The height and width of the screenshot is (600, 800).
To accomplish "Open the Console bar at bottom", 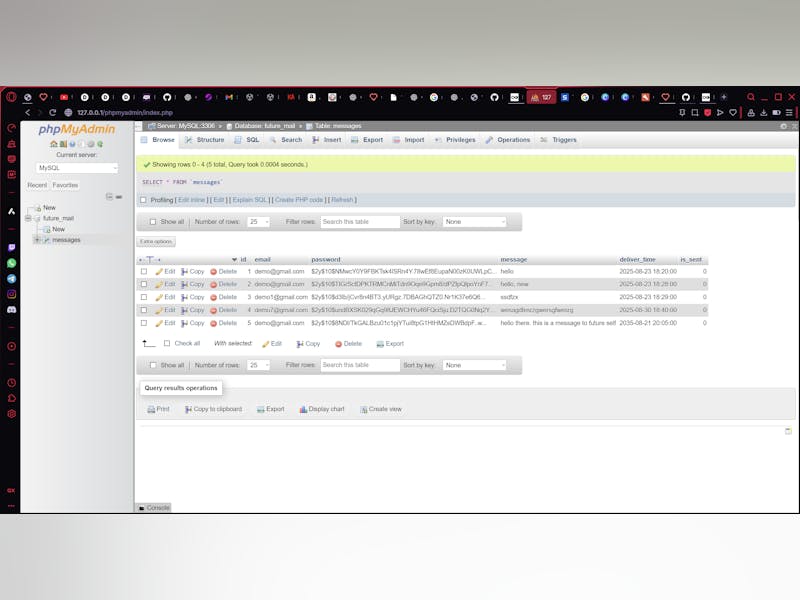I will (154, 508).
